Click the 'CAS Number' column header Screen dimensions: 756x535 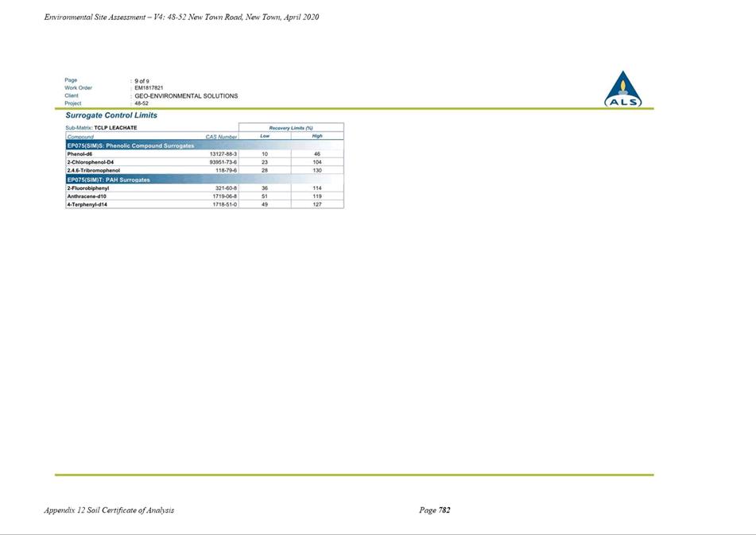(x=221, y=137)
